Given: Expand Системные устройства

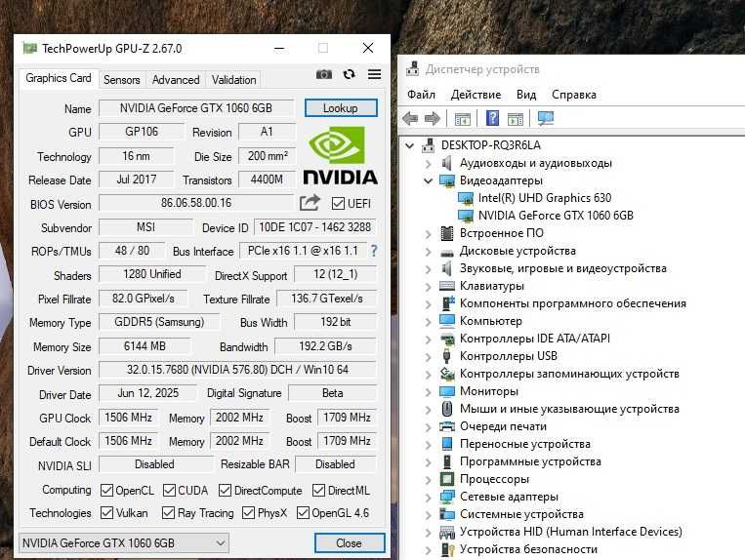Looking at the screenshot, I should click(x=428, y=515).
